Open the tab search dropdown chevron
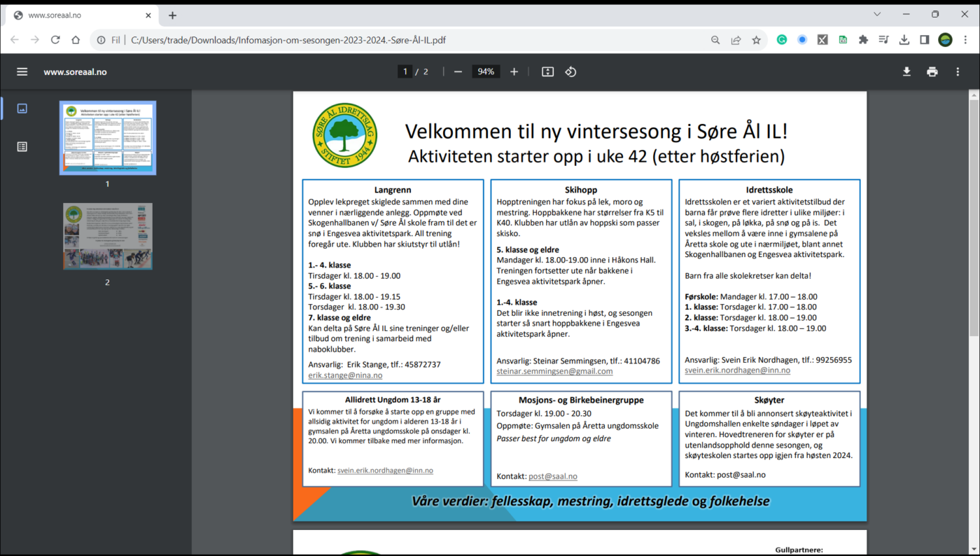 tap(877, 14)
